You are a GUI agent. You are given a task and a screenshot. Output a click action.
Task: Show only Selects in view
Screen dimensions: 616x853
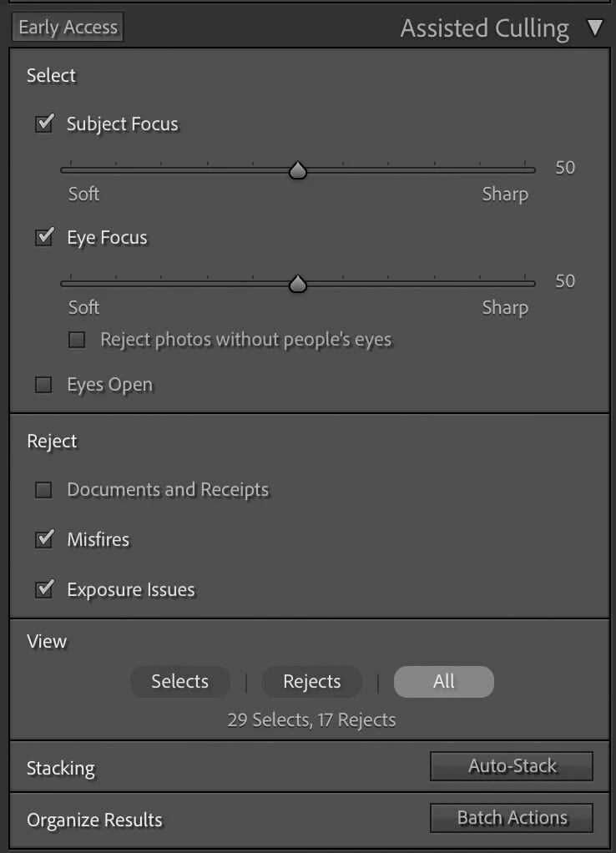(179, 682)
